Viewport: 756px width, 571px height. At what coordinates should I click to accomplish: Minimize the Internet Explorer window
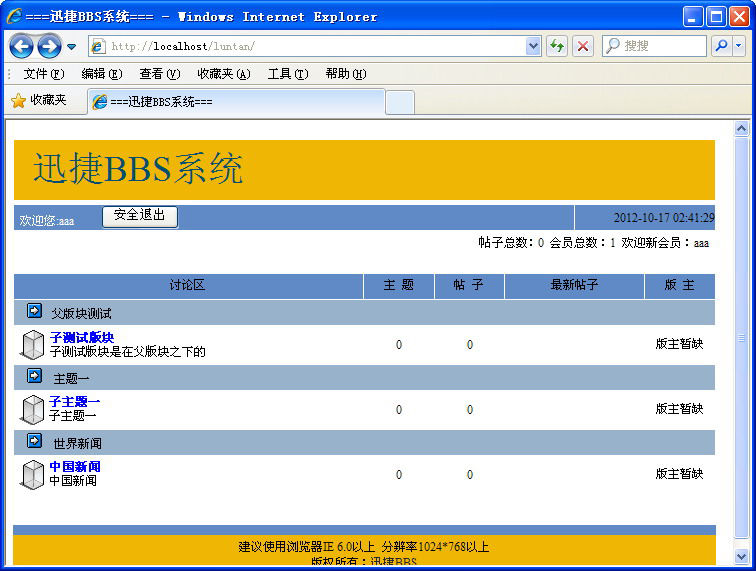[692, 17]
